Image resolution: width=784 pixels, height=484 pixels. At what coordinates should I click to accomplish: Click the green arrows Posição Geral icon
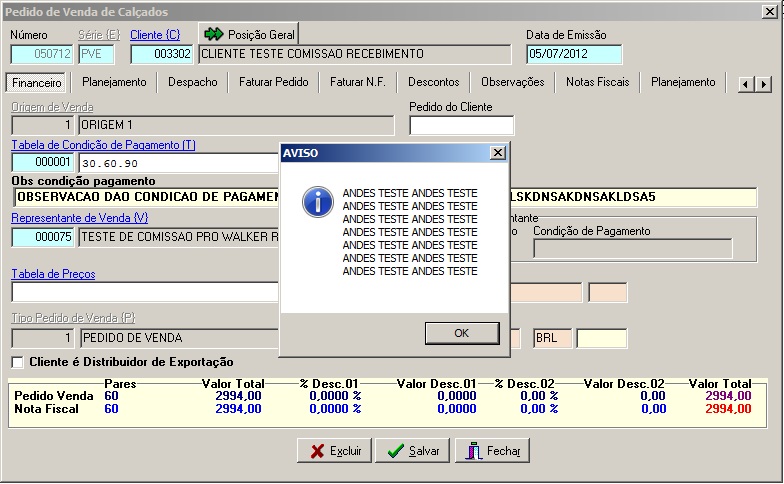[x=214, y=34]
